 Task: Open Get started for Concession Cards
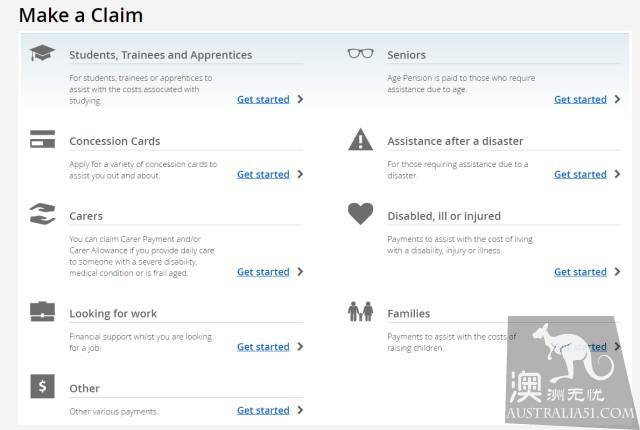click(x=263, y=174)
